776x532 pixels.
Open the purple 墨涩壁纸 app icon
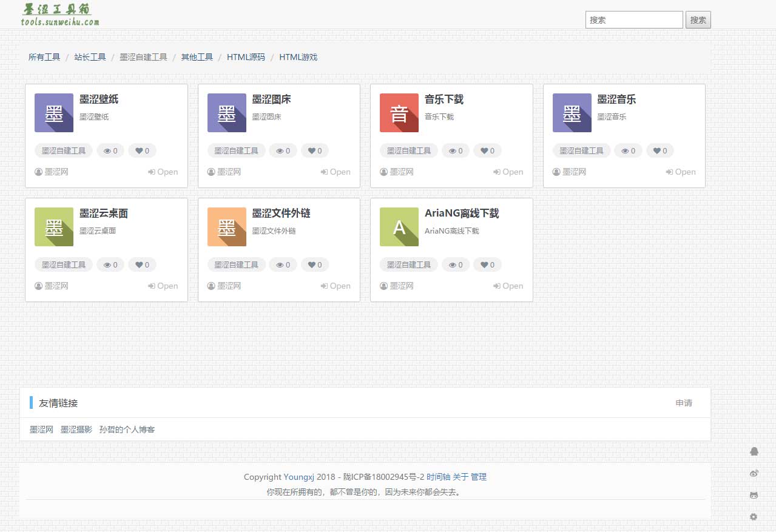pyautogui.click(x=53, y=113)
